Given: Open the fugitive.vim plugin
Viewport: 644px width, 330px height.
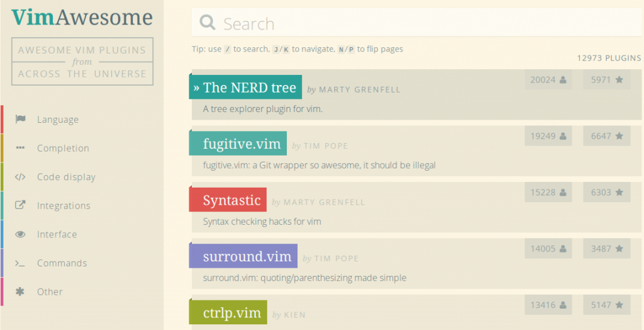Looking at the screenshot, I should tap(238, 144).
